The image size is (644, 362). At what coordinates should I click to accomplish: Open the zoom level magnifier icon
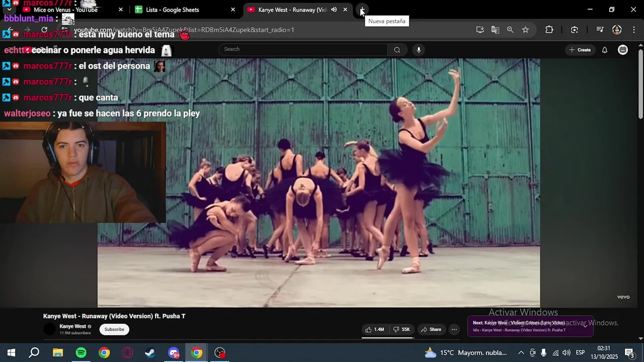coord(510,30)
